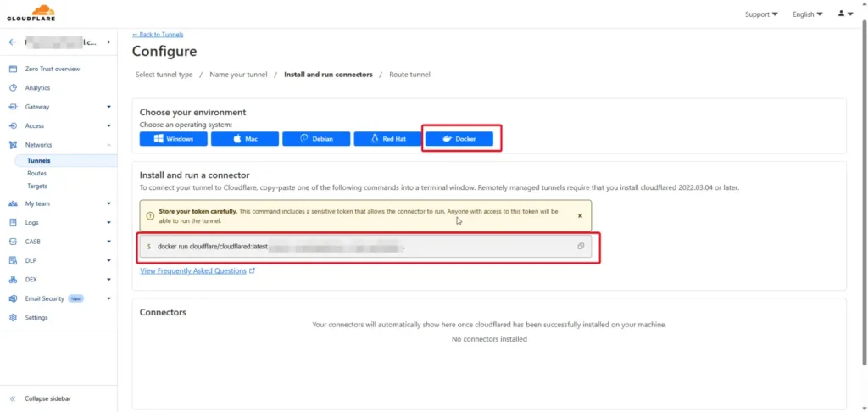Expand the Access menu
Image resolution: width=868 pixels, height=412 pixels.
point(108,125)
